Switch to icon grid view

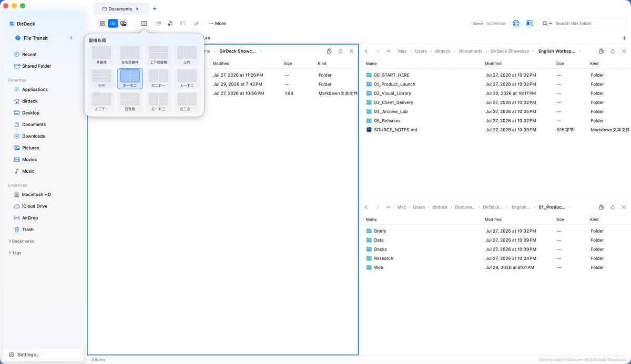pos(102,24)
